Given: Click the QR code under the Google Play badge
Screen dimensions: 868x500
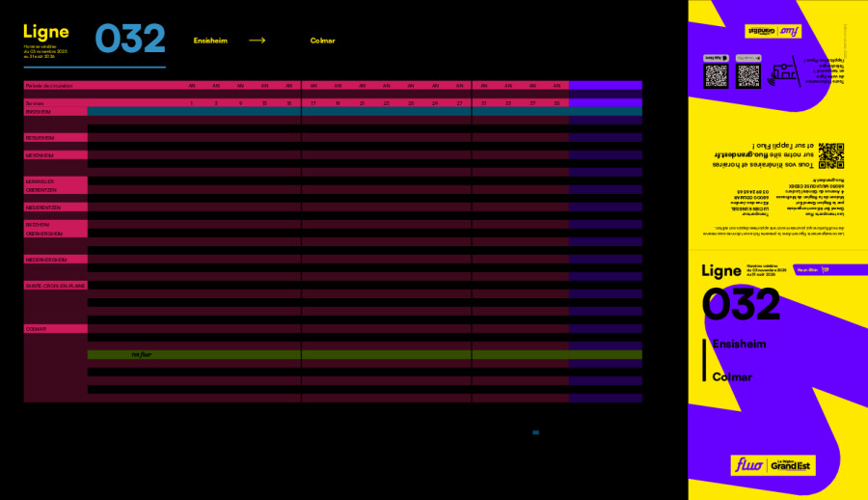Looking at the screenshot, I should 749,75.
